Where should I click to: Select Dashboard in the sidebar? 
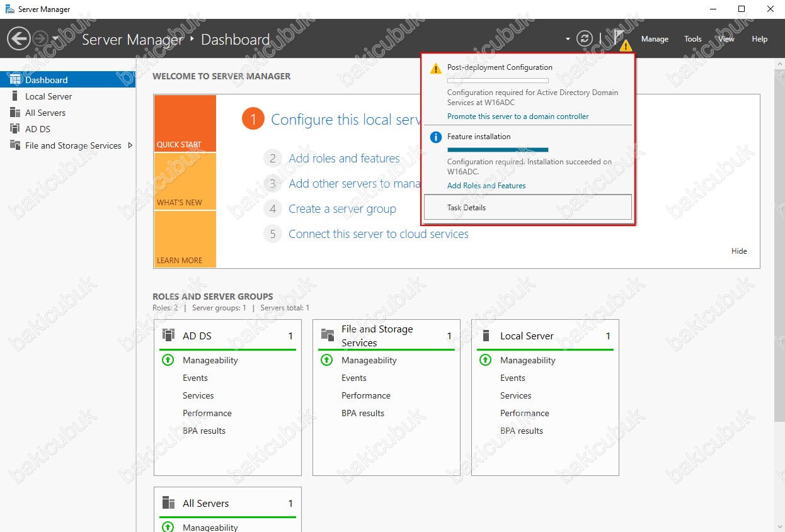point(67,80)
